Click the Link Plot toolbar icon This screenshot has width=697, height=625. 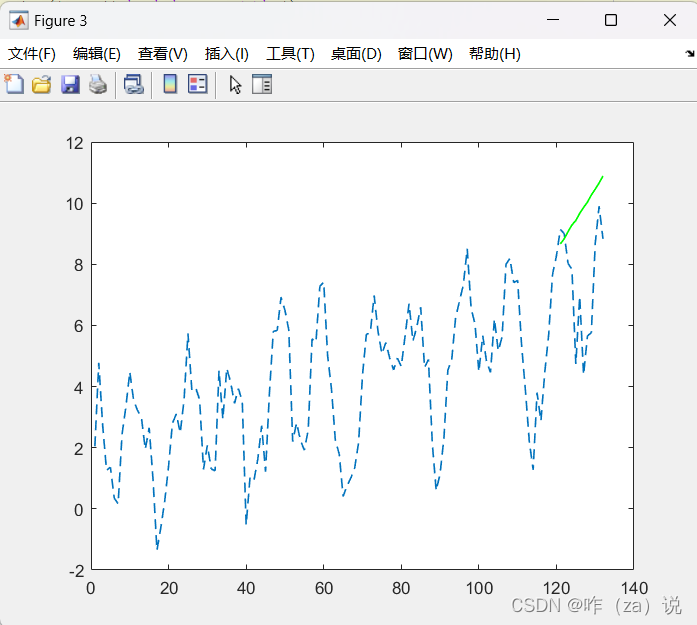tap(133, 84)
